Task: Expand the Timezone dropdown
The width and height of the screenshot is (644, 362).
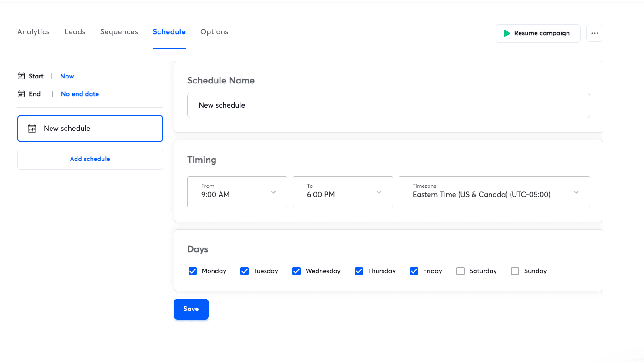Action: (x=494, y=192)
